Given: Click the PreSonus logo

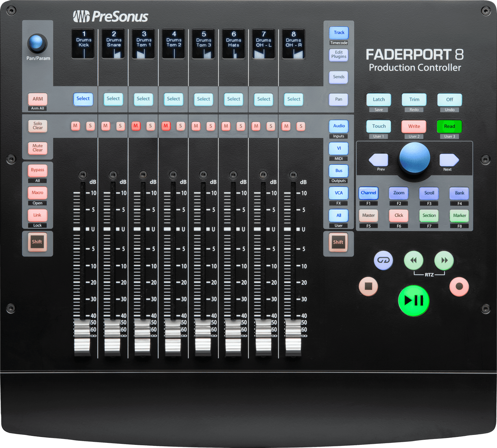Looking at the screenshot, I should pos(111,17).
